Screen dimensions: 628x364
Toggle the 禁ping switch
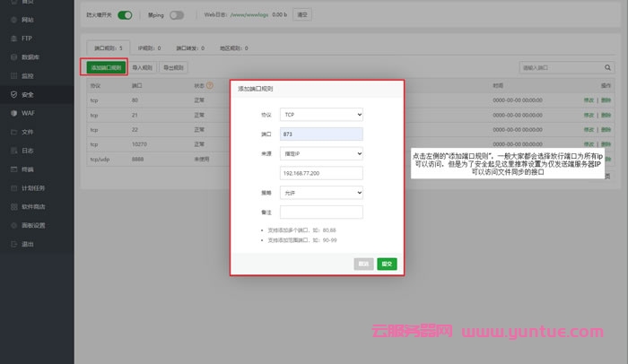tap(177, 14)
